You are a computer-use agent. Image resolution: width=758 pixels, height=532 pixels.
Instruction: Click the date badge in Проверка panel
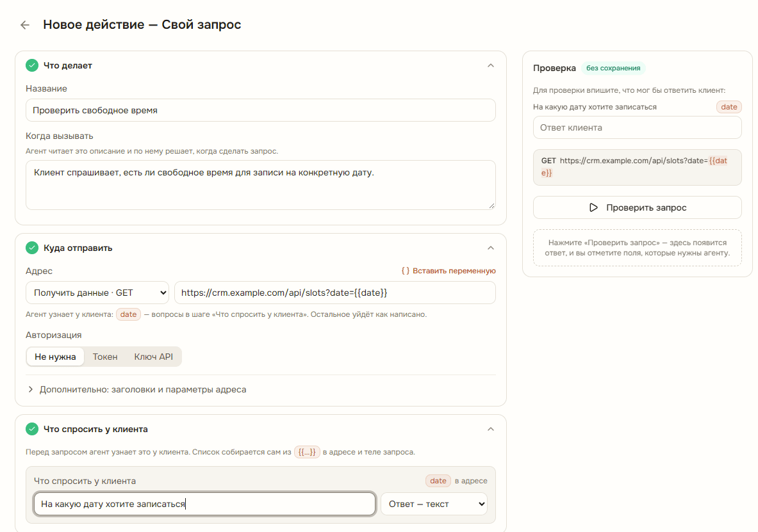(729, 107)
